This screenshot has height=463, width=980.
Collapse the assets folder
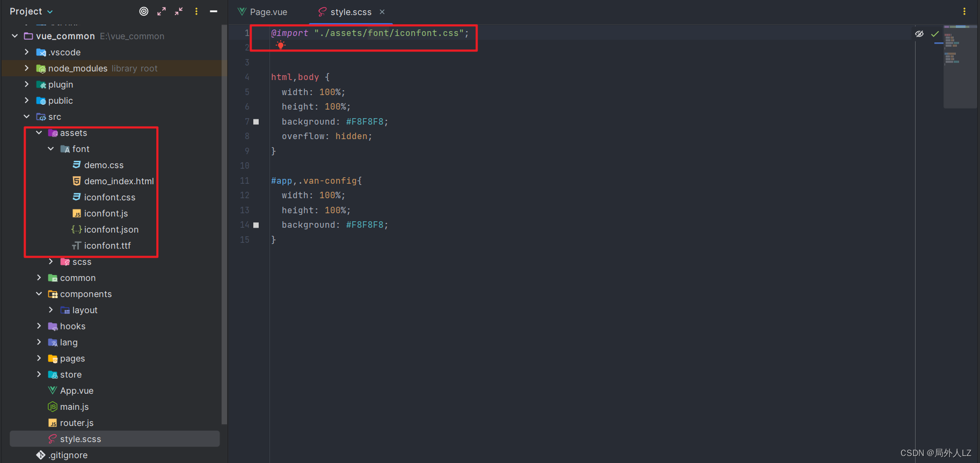pyautogui.click(x=39, y=133)
